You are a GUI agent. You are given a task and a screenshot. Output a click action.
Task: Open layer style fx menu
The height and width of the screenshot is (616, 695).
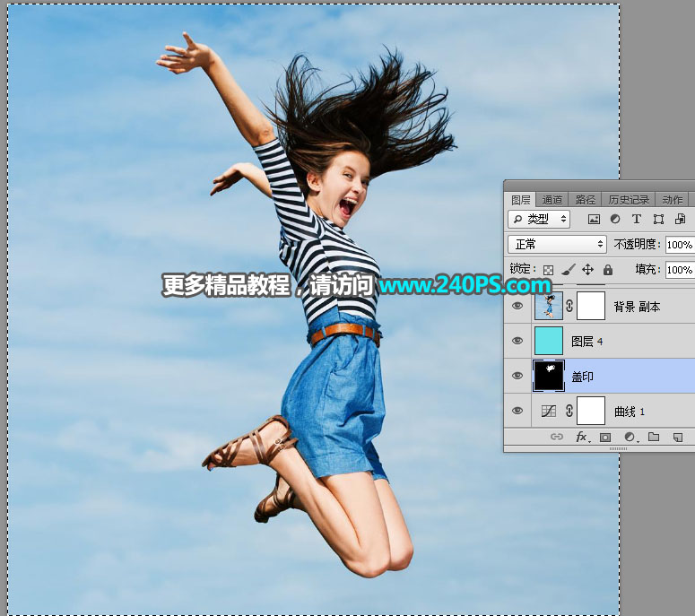(x=581, y=437)
